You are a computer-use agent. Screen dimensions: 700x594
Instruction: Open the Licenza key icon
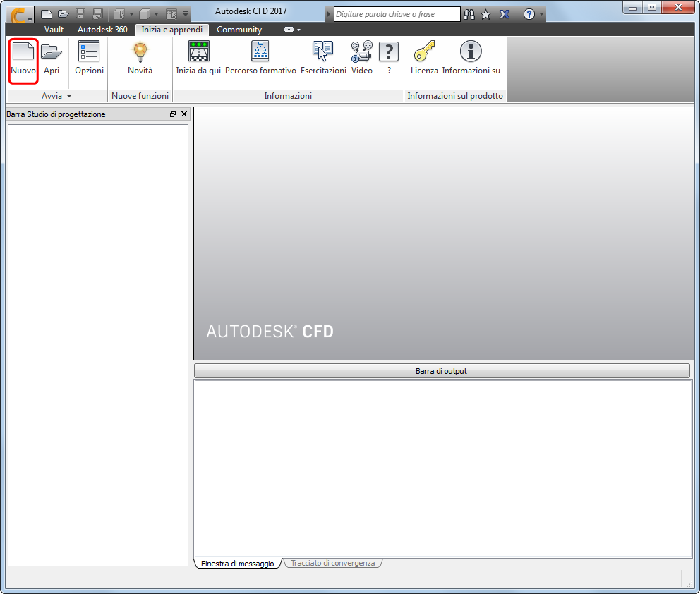click(424, 58)
